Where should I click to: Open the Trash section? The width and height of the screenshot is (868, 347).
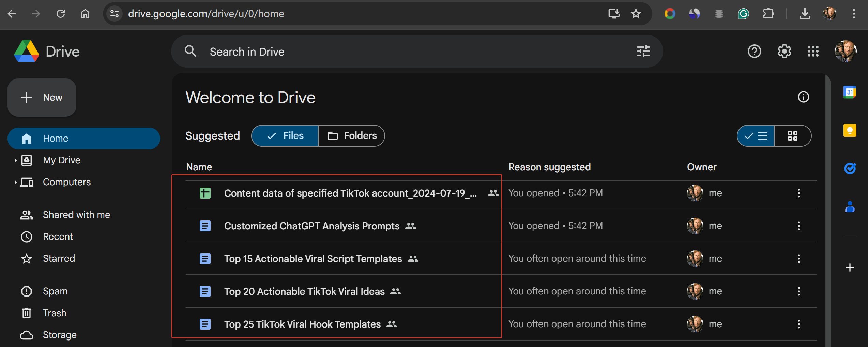click(55, 313)
